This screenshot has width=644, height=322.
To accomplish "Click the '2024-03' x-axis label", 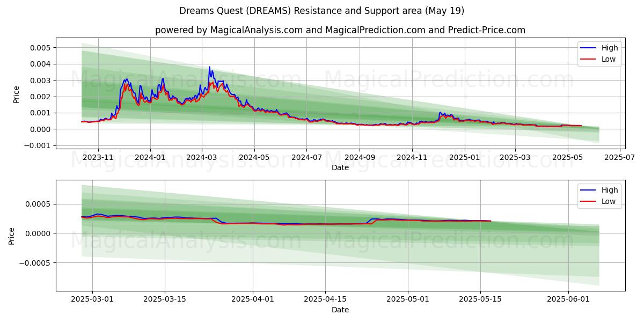I will point(202,157).
